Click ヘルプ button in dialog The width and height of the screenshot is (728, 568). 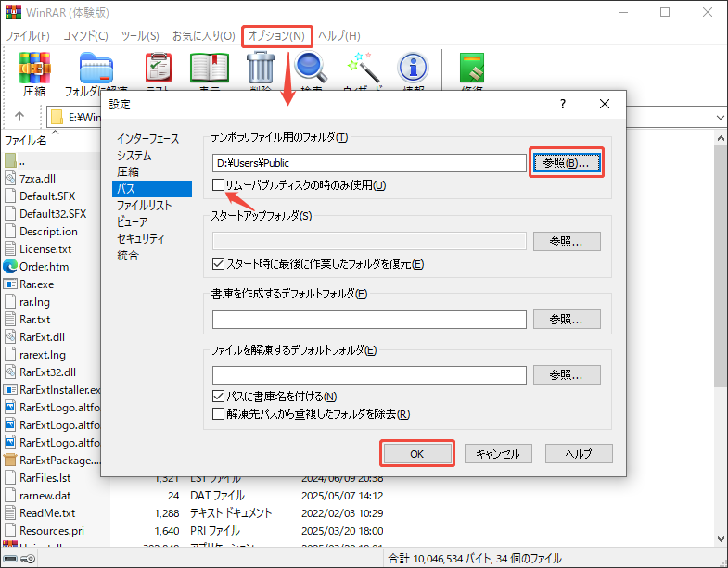pos(579,454)
